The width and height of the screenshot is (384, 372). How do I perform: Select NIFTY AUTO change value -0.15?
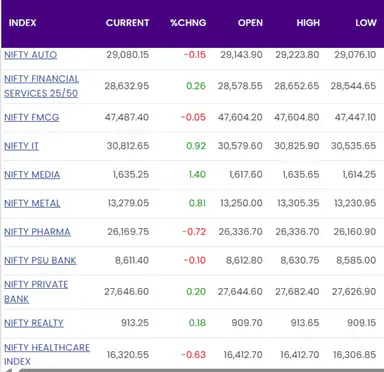pyautogui.click(x=195, y=55)
